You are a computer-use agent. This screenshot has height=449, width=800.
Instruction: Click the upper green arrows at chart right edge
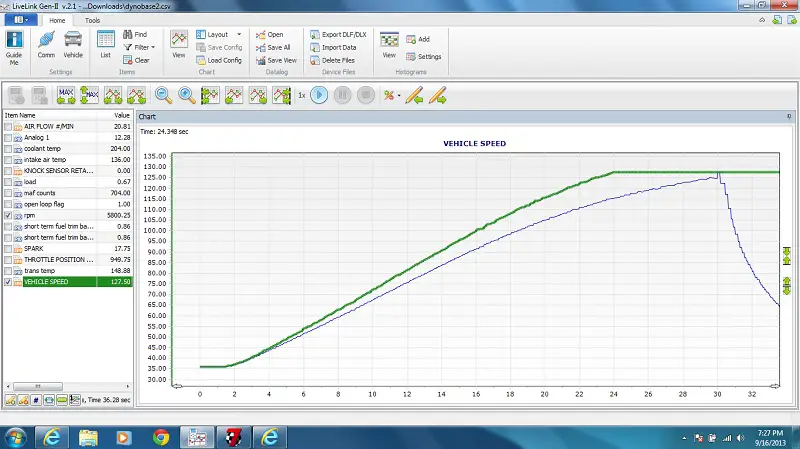click(787, 256)
